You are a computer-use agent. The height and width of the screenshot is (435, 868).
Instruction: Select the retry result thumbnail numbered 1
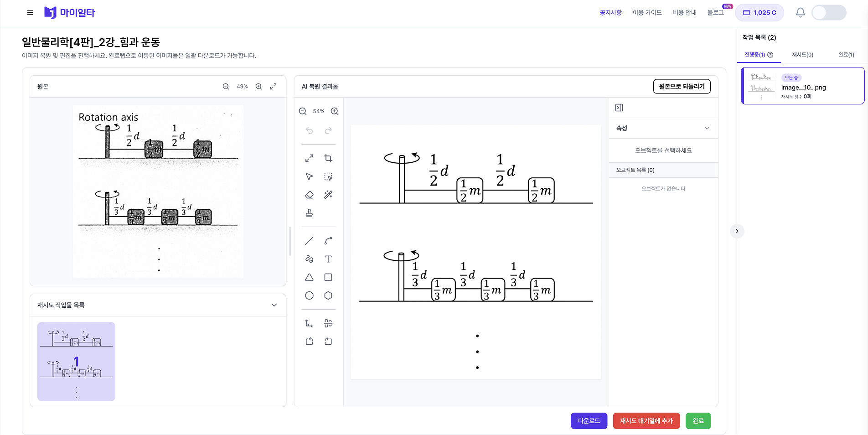point(76,362)
